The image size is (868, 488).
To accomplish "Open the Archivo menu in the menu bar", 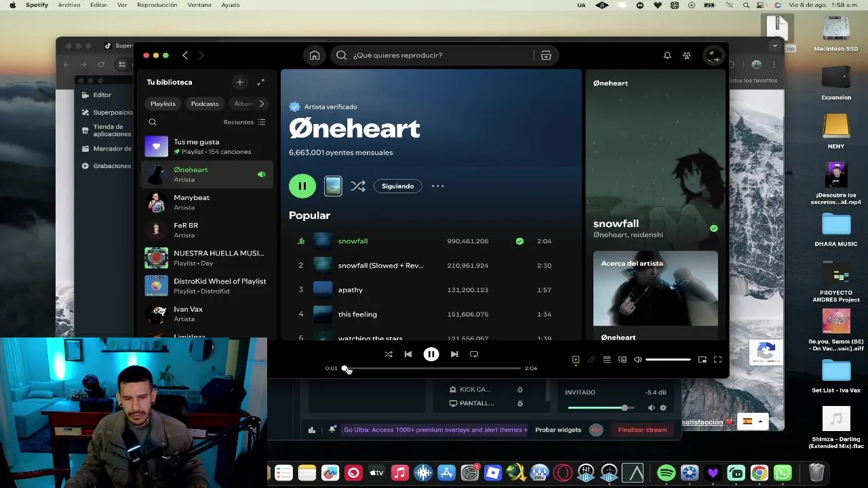I will click(69, 5).
